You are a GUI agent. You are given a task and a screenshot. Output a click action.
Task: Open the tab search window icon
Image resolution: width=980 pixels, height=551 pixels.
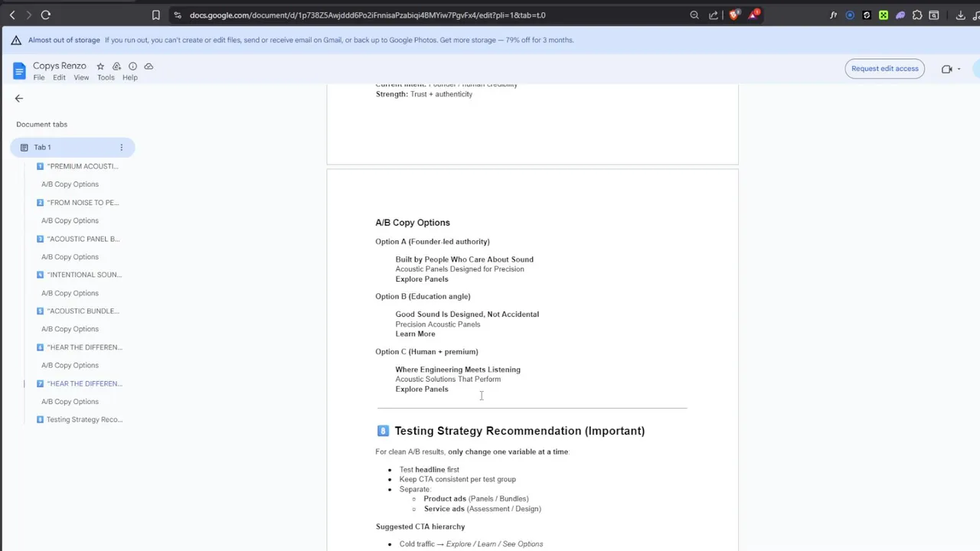tap(934, 15)
